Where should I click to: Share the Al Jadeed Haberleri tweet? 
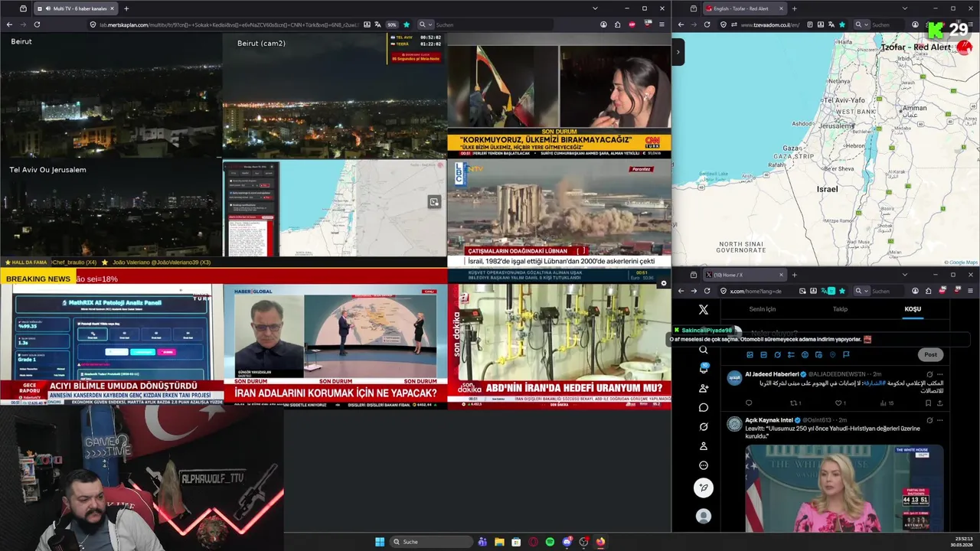(x=939, y=403)
